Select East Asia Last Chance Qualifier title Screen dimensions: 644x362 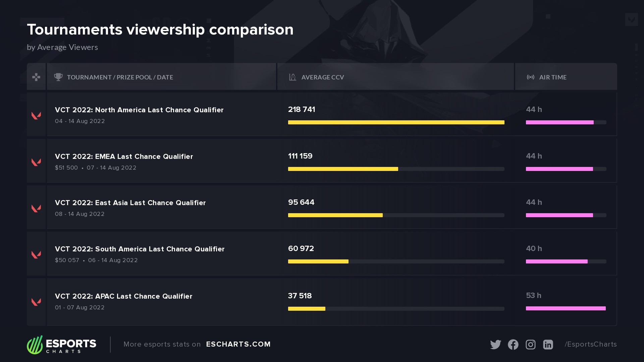pos(130,203)
